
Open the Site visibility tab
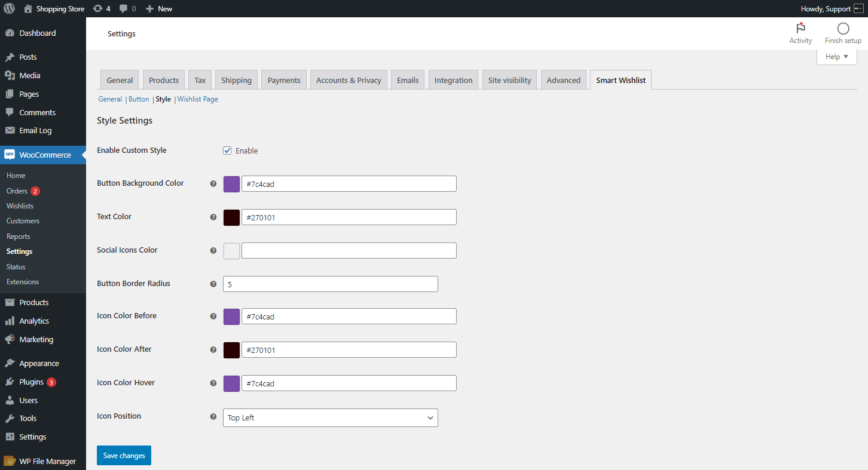tap(509, 80)
